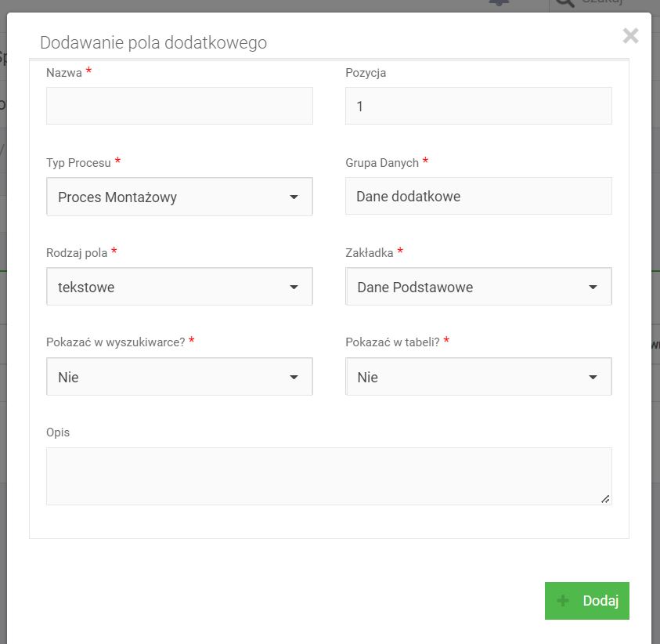This screenshot has height=644, width=660.
Task: Click the green Dodaj button
Action: pyautogui.click(x=586, y=601)
